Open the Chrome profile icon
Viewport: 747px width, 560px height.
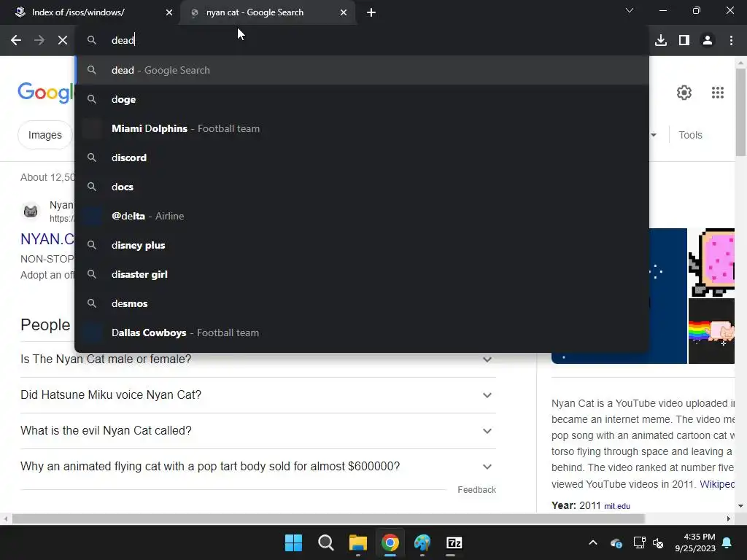708,41
